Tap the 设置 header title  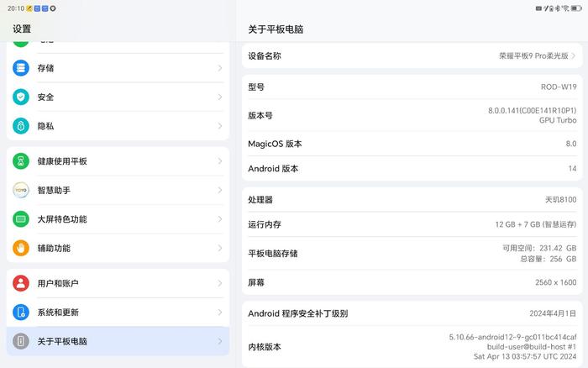22,29
